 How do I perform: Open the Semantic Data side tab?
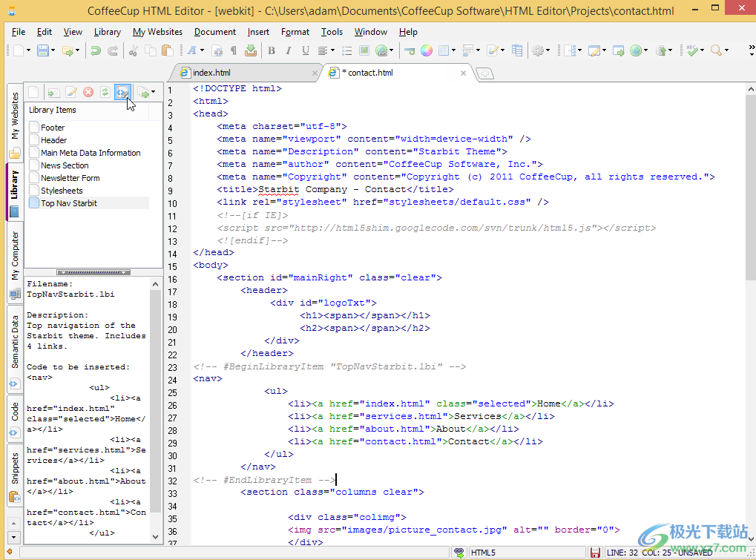coord(15,349)
